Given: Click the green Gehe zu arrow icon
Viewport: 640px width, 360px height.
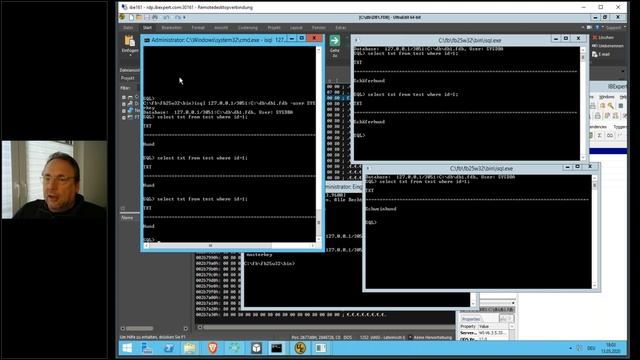Looking at the screenshot, I should 335,41.
